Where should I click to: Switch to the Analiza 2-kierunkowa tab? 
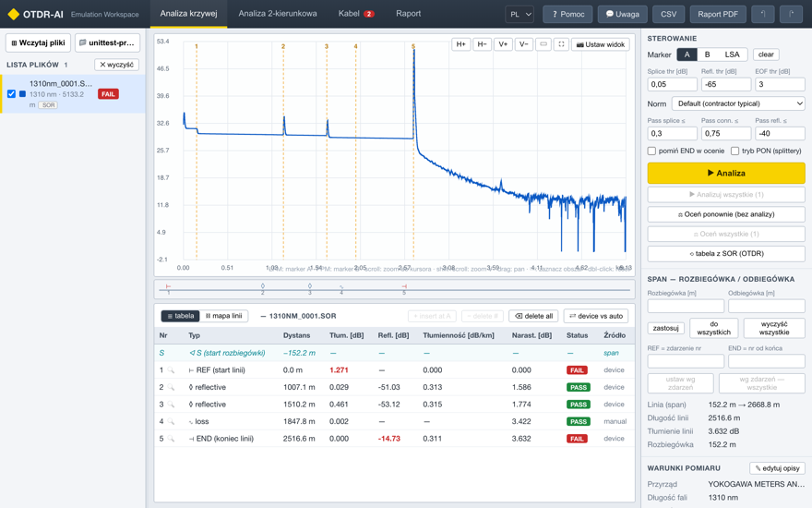pos(278,14)
